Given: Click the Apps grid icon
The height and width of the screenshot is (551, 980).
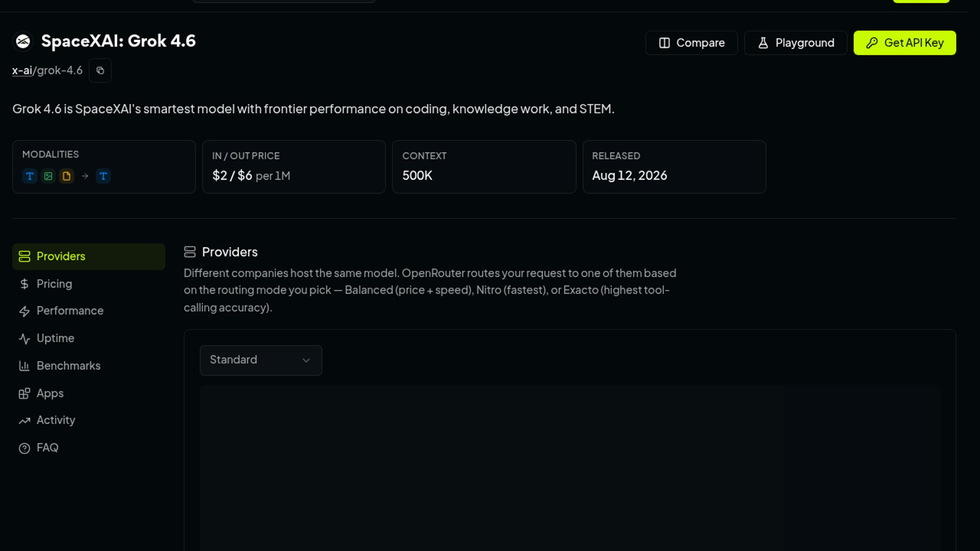Looking at the screenshot, I should 24,393.
